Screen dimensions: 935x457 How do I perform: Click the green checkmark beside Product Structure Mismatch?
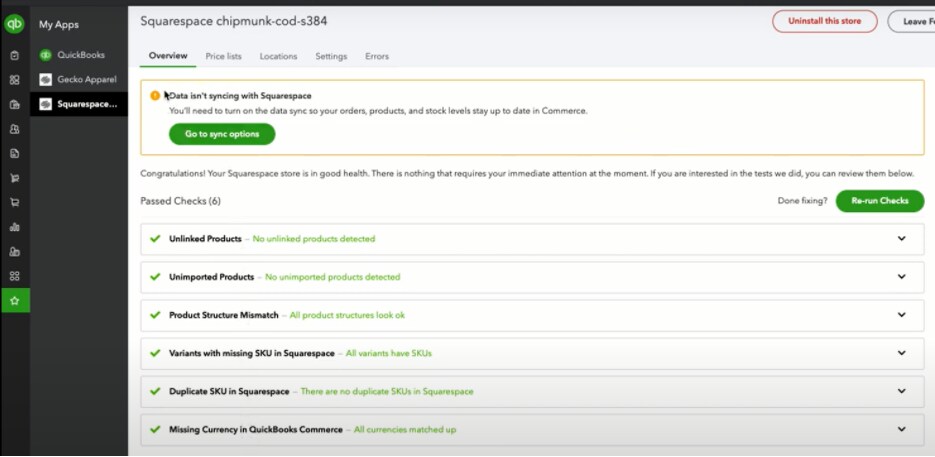coord(156,315)
